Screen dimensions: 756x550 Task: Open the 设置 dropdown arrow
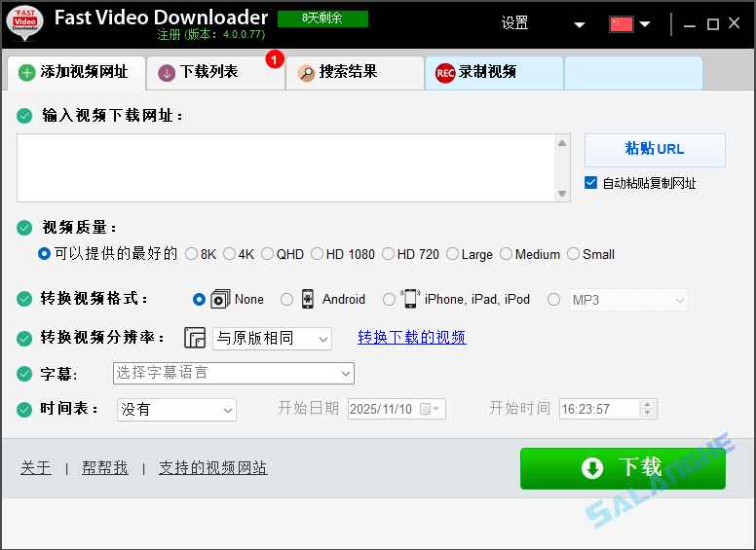click(580, 25)
